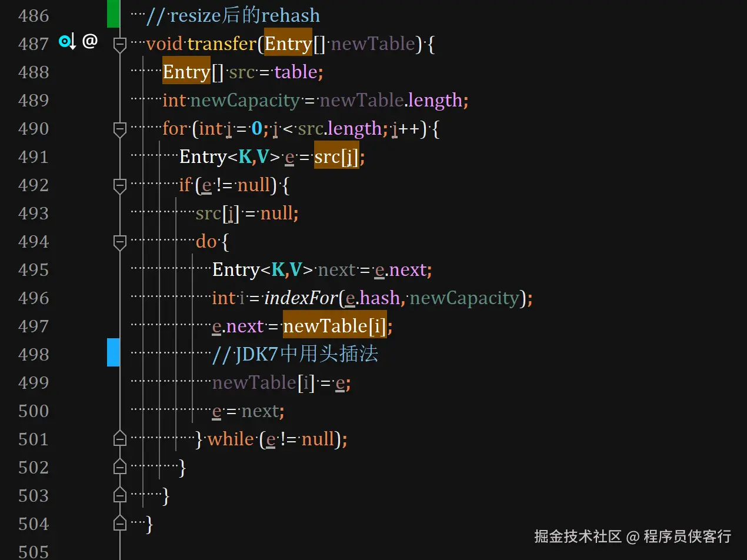This screenshot has height=560, width=747.
Task: Click line number 496
Action: click(x=34, y=298)
